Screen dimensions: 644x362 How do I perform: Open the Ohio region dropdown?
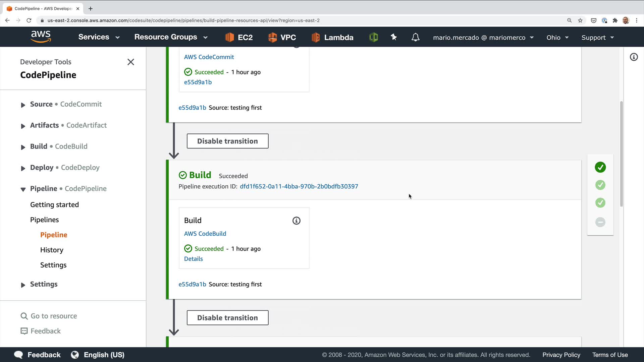[x=557, y=38]
